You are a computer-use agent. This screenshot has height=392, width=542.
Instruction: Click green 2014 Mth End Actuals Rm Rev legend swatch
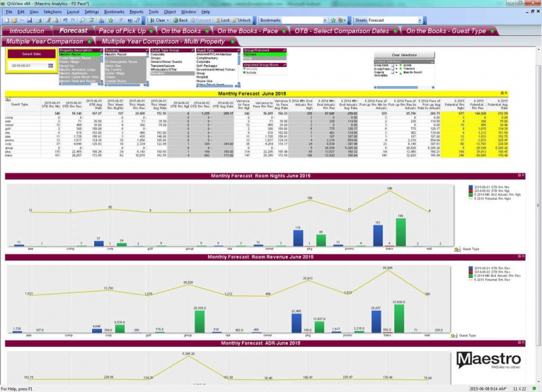pyautogui.click(x=470, y=276)
